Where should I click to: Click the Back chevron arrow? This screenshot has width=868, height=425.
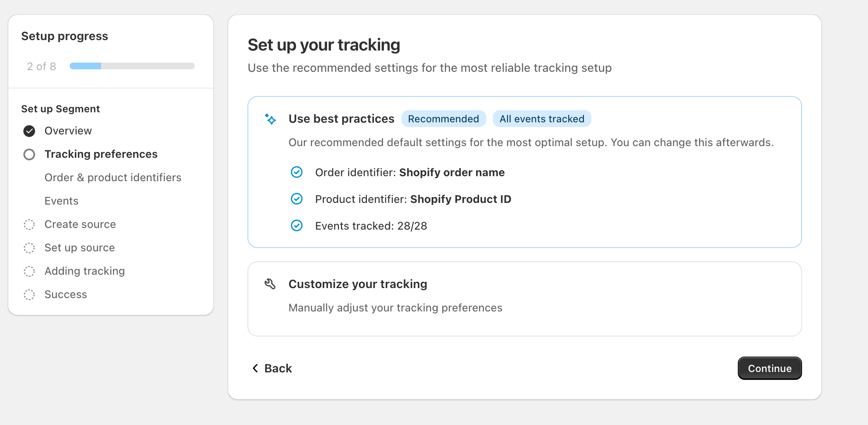click(x=255, y=368)
